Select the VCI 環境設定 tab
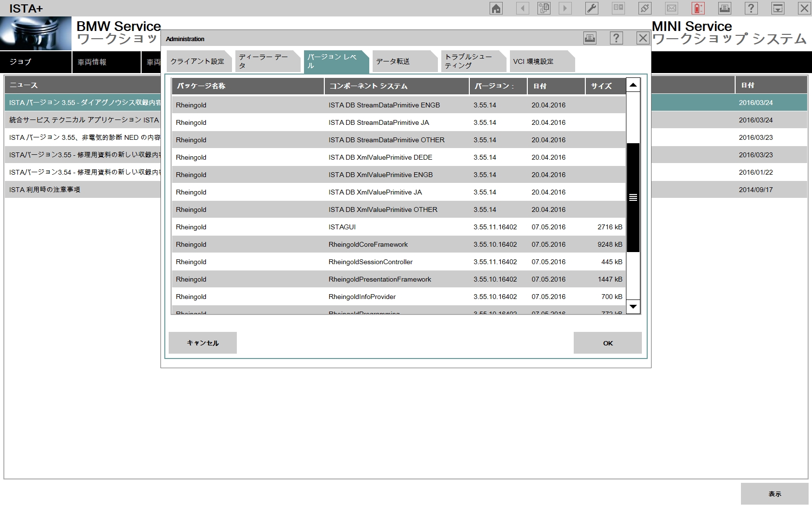 click(x=542, y=61)
